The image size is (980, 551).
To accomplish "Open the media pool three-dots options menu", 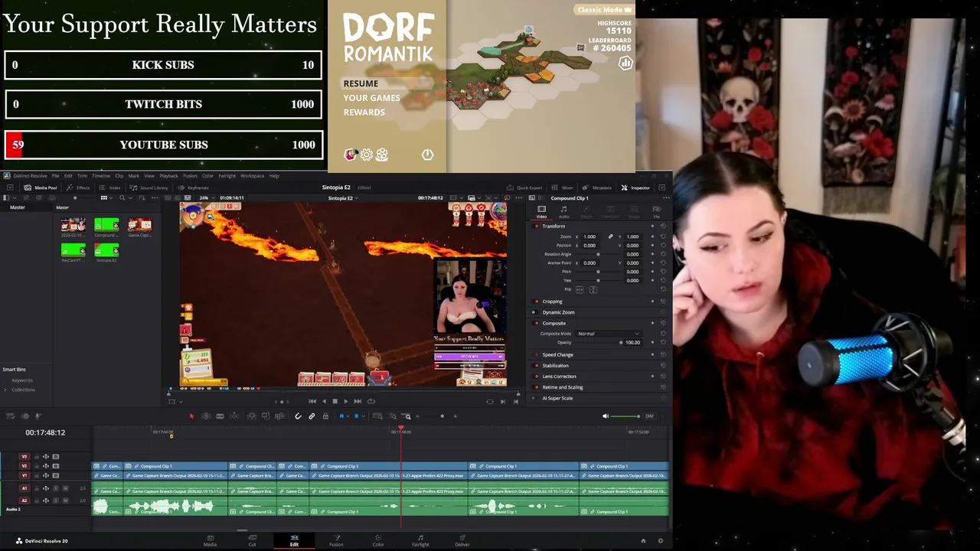I will 155,198.
